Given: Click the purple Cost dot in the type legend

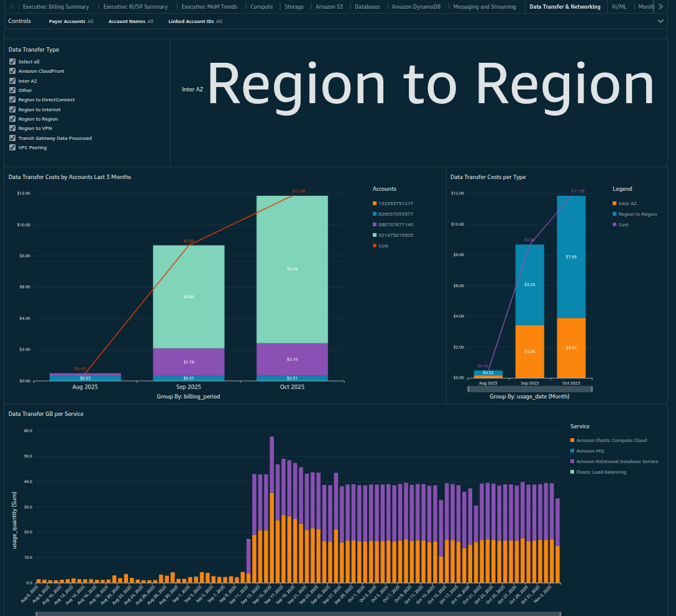Looking at the screenshot, I should [614, 224].
